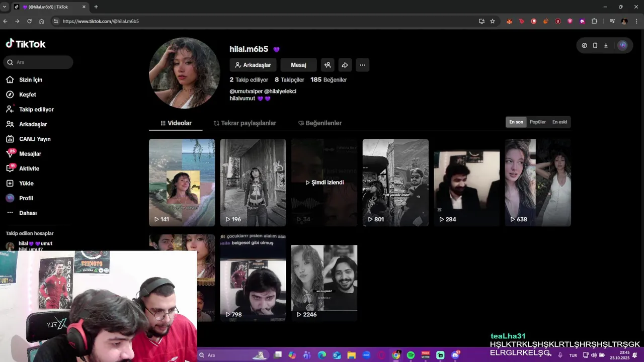Click the Arkadaşlar friends button on profile
This screenshot has width=644, height=362.
253,65
